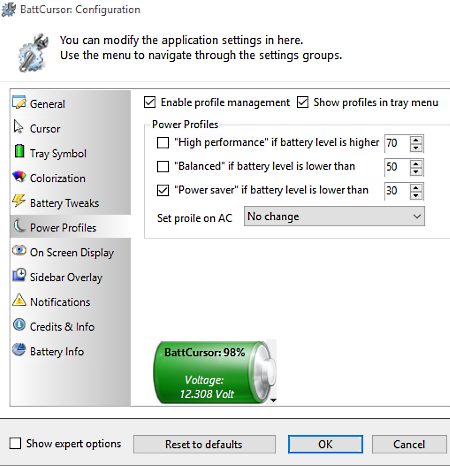Image resolution: width=450 pixels, height=466 pixels.
Task: Click the Cursor arrow icon in sidebar
Action: (x=18, y=127)
